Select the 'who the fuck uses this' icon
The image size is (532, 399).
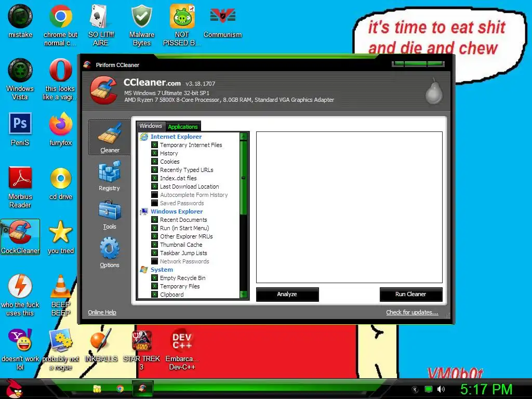[20, 286]
